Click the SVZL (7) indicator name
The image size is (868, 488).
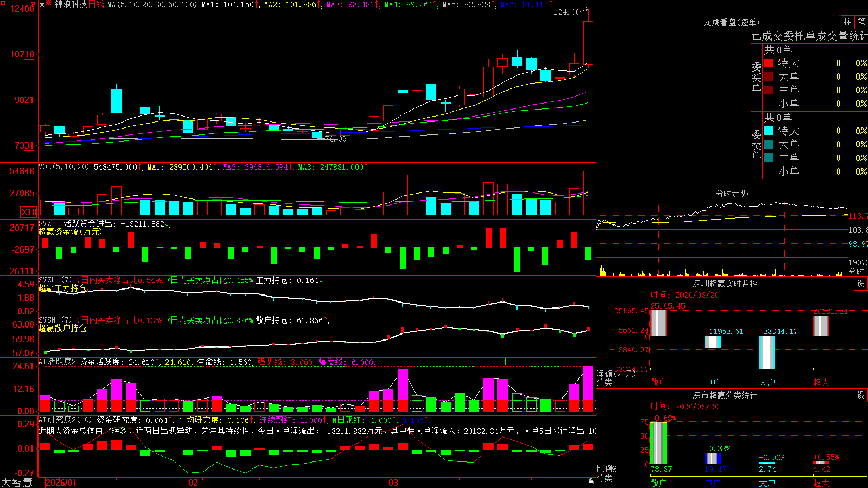55,280
